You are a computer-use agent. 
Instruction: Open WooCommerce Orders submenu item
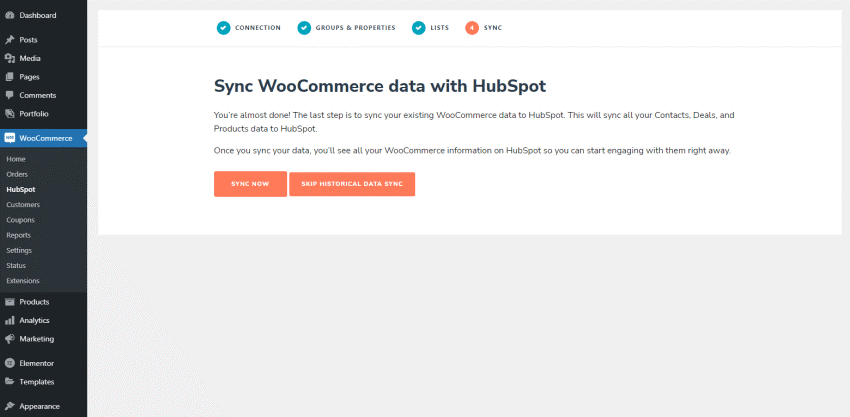tap(17, 174)
